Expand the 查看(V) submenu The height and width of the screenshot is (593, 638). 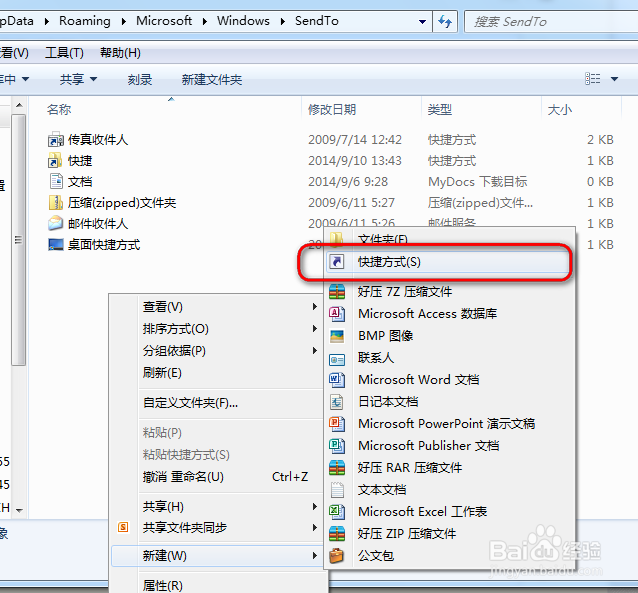click(x=314, y=306)
